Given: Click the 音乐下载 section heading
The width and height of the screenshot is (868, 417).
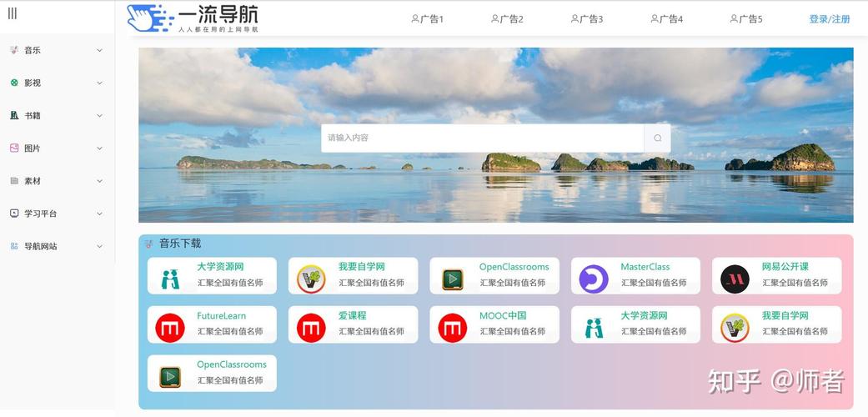Looking at the screenshot, I should click(180, 244).
